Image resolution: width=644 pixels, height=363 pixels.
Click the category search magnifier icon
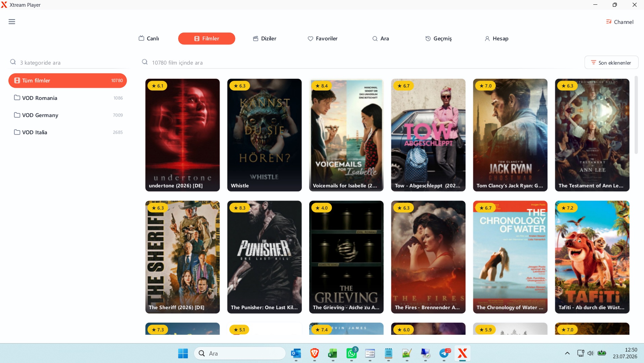pyautogui.click(x=13, y=62)
